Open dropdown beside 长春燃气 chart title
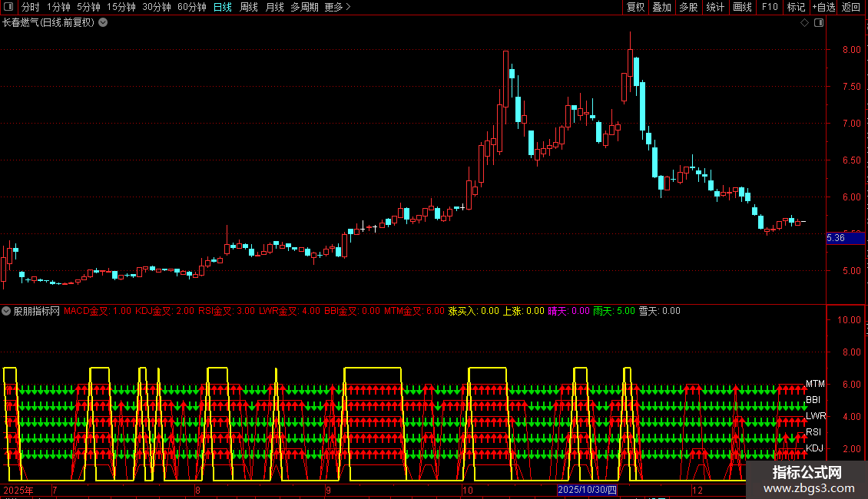The height and width of the screenshot is (499, 868). click(103, 23)
